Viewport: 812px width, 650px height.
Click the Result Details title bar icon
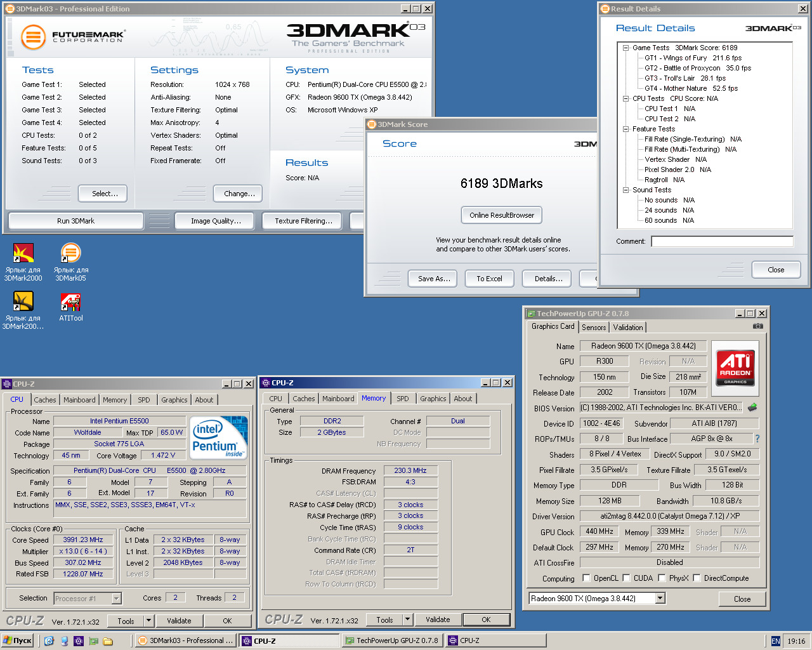click(605, 9)
